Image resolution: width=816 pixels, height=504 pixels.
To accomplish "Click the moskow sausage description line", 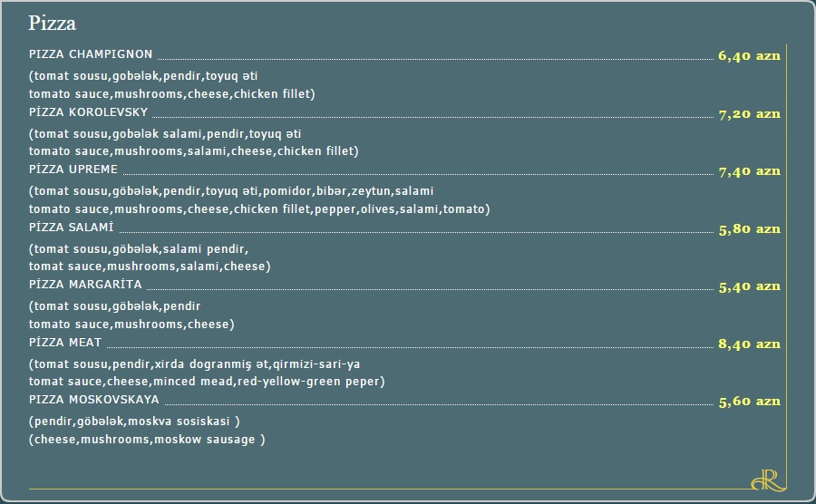I will (x=147, y=440).
